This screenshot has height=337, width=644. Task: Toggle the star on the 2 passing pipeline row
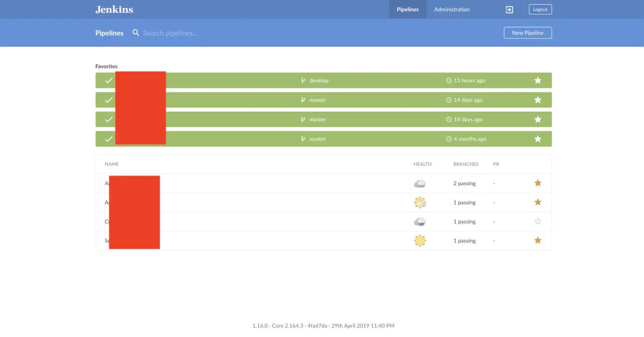pos(538,183)
